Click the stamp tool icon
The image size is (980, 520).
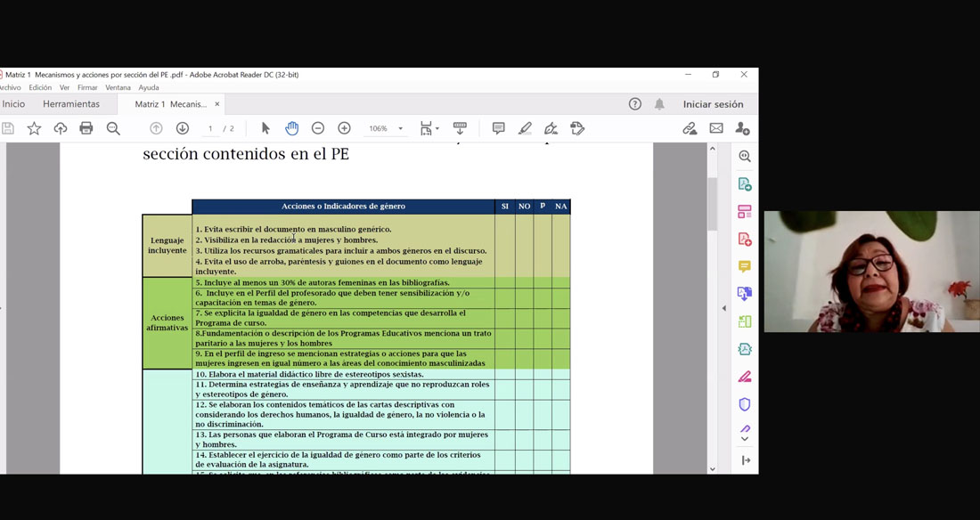point(577,129)
